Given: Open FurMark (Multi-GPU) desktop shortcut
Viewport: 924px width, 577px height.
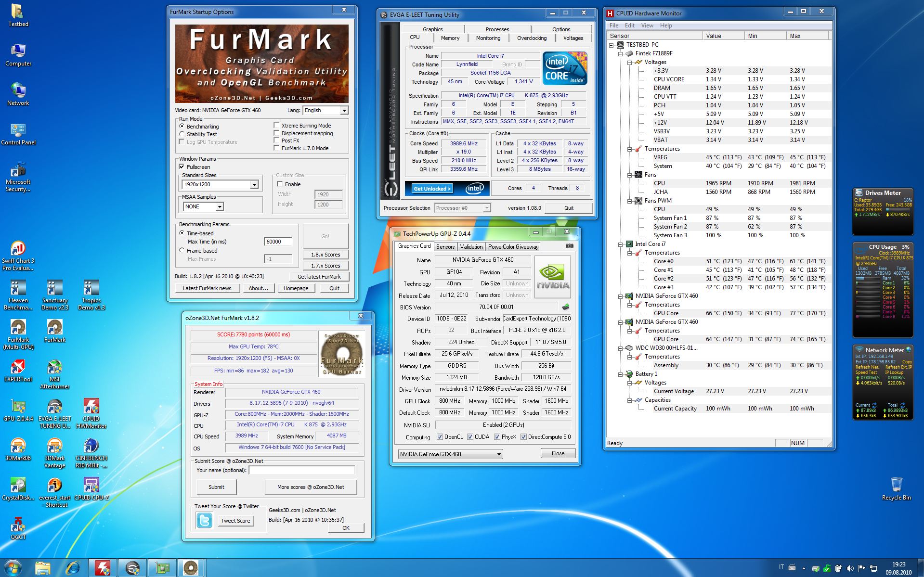Looking at the screenshot, I should 18,334.
